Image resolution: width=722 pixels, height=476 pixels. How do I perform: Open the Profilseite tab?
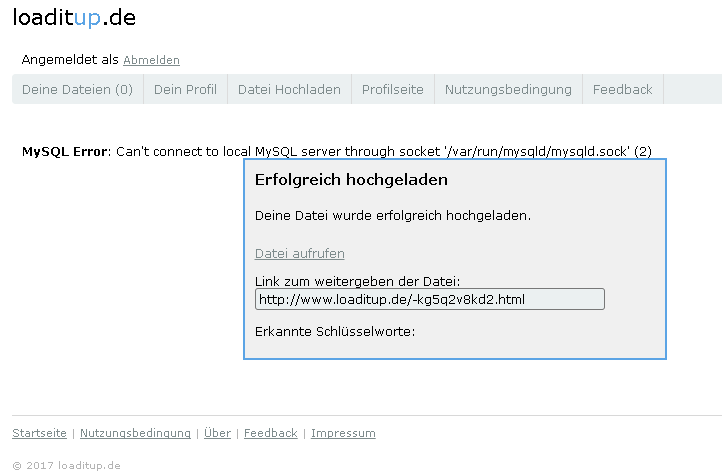393,89
